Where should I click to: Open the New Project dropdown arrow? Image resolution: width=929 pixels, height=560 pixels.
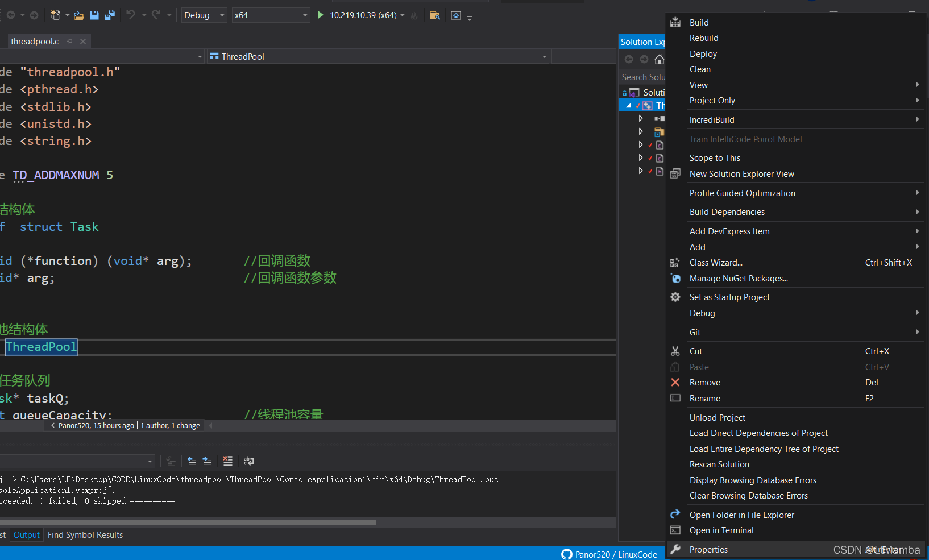[x=67, y=15]
